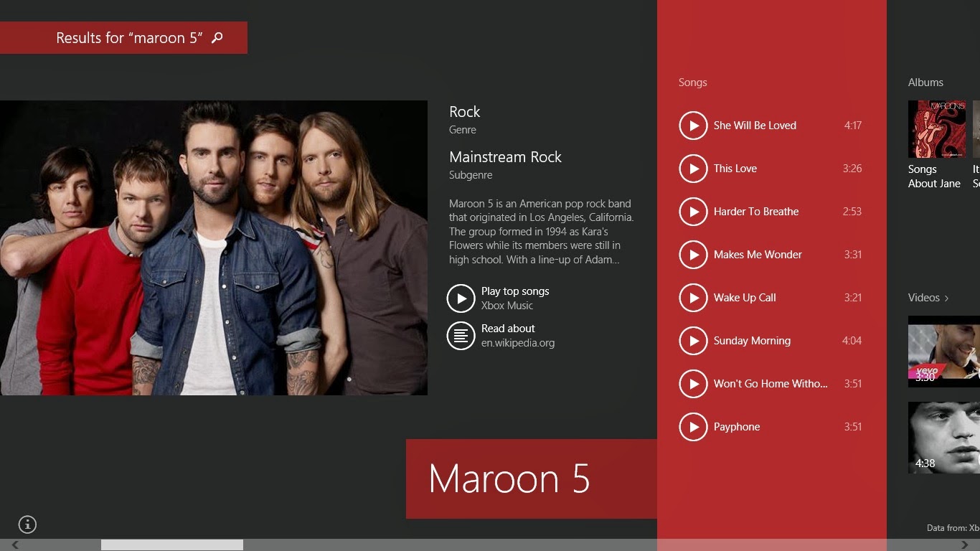Open the Read about Wikipedia article icon
Screen dimensions: 980x551
click(461, 336)
